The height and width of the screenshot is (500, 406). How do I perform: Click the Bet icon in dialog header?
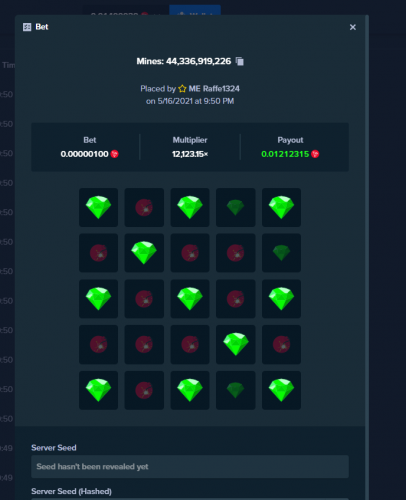(27, 27)
